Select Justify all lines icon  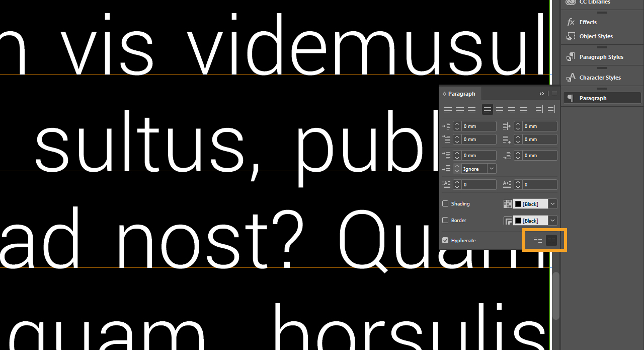pyautogui.click(x=524, y=109)
